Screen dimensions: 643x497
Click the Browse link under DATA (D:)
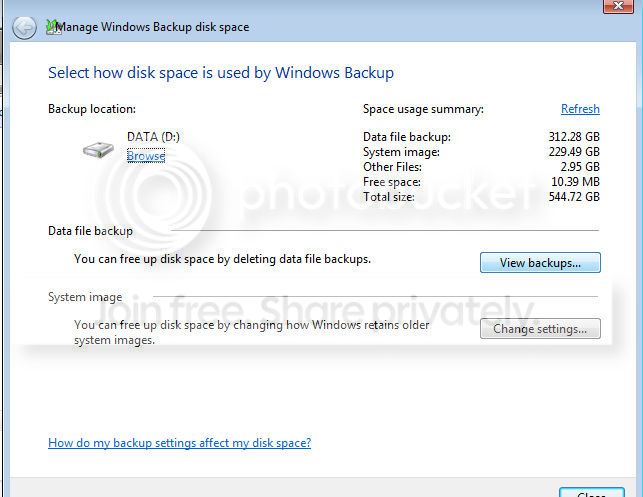(x=146, y=156)
